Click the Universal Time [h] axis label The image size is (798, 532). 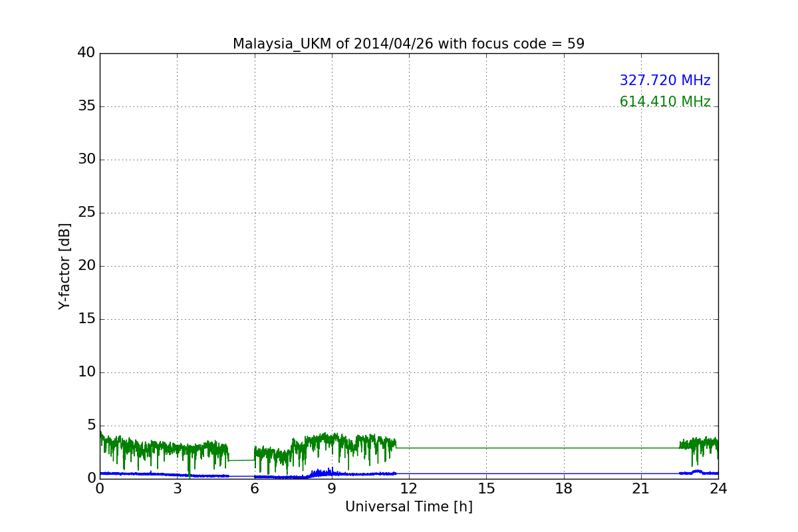pyautogui.click(x=408, y=507)
